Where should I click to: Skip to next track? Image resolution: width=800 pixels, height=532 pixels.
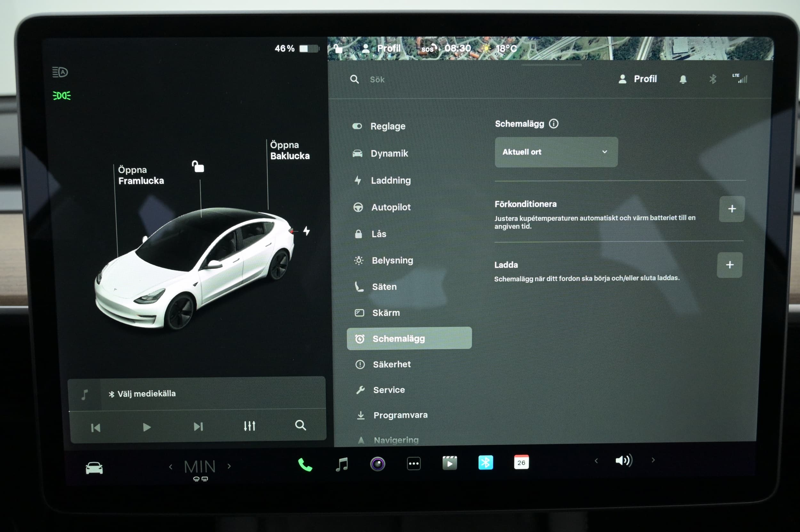coord(198,426)
